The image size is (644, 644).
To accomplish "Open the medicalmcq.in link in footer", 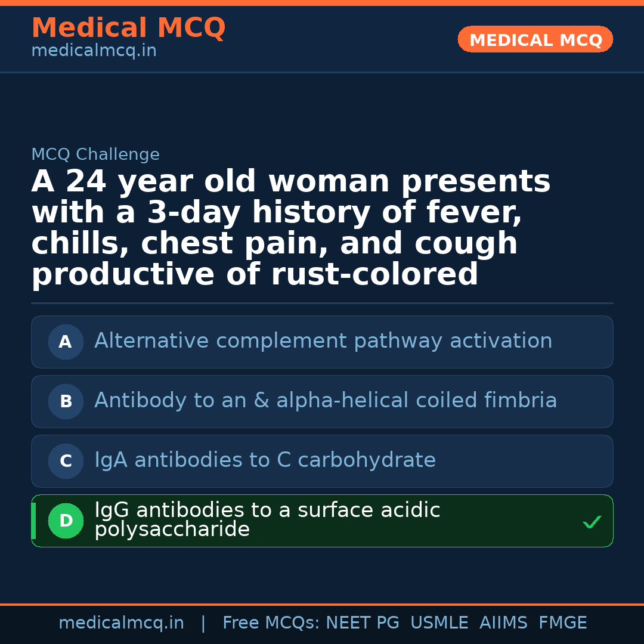I will click(121, 623).
